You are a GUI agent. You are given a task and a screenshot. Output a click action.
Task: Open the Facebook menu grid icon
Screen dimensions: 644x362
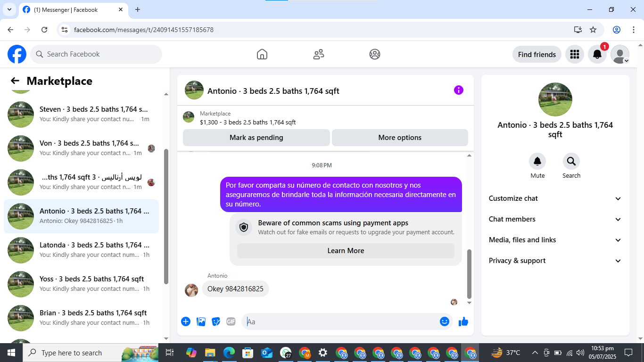point(574,54)
